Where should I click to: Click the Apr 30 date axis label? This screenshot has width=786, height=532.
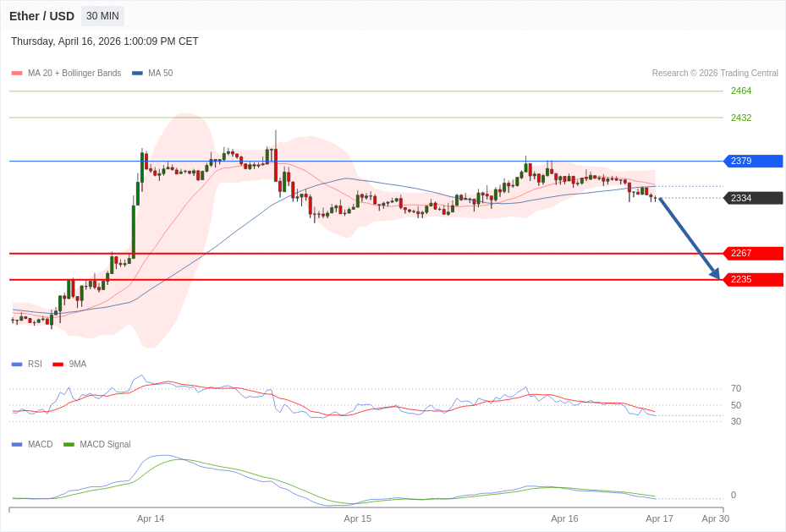pyautogui.click(x=715, y=518)
